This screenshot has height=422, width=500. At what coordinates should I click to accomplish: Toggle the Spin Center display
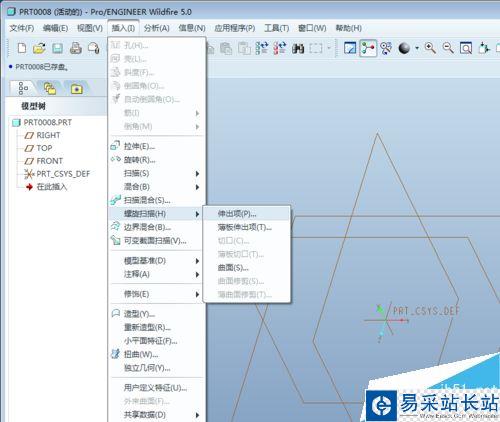[x=368, y=48]
